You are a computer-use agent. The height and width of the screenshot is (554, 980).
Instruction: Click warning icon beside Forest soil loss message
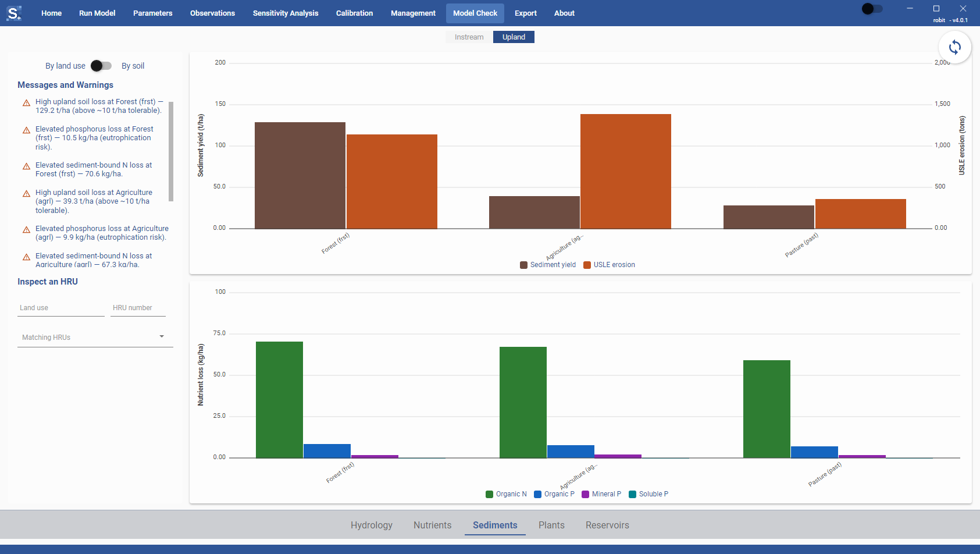26,103
